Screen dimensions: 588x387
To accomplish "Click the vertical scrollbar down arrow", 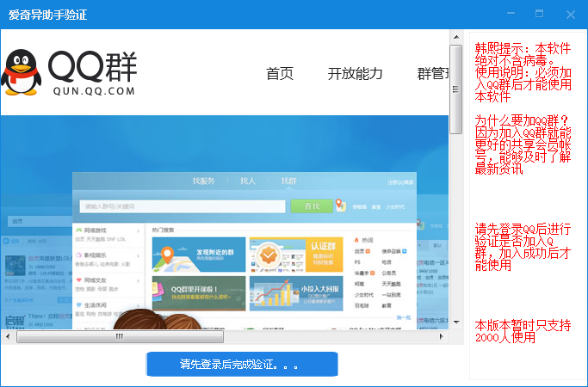I will point(456,322).
